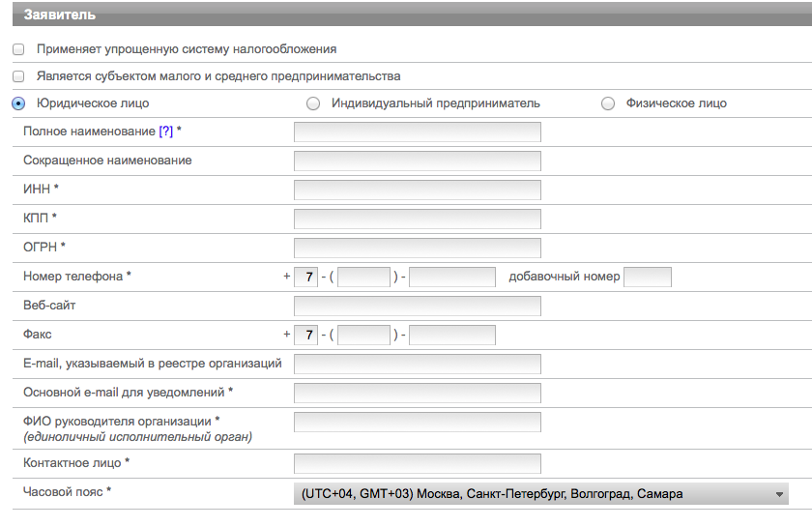Image resolution: width=812 pixels, height=527 pixels.
Task: Open the Часовой пояс timezone dropdown
Action: (541, 494)
